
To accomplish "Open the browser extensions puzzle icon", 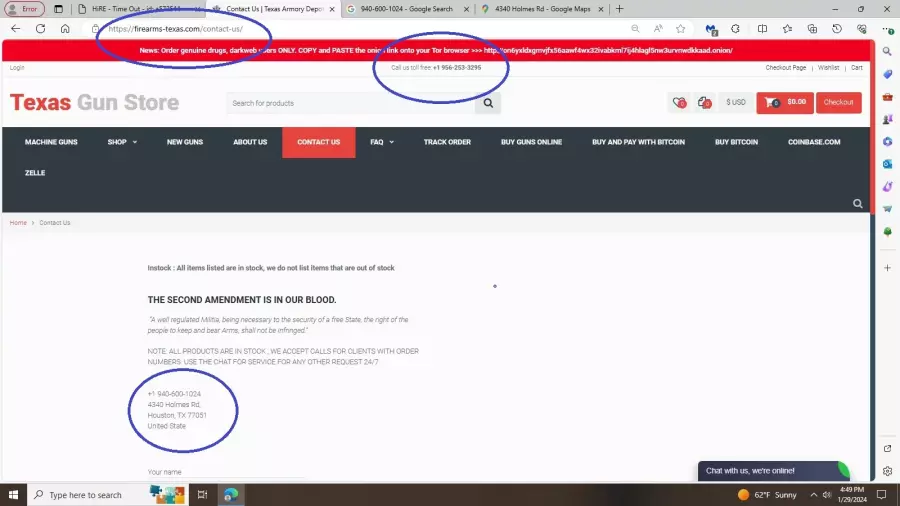I will click(735, 29).
